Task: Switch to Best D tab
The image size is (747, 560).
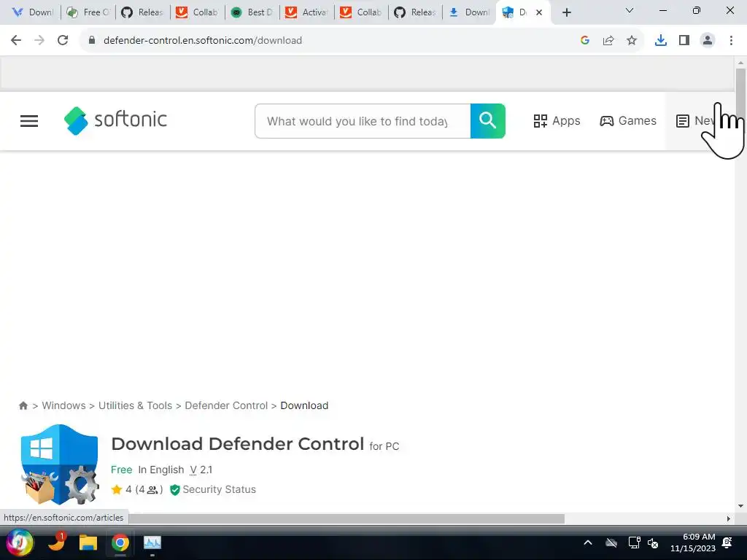Action: tap(252, 12)
